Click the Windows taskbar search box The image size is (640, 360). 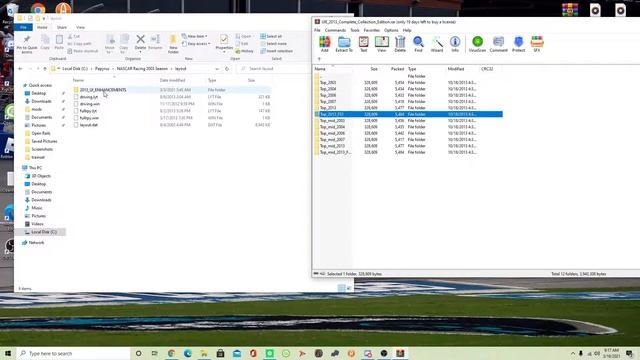tap(73, 353)
